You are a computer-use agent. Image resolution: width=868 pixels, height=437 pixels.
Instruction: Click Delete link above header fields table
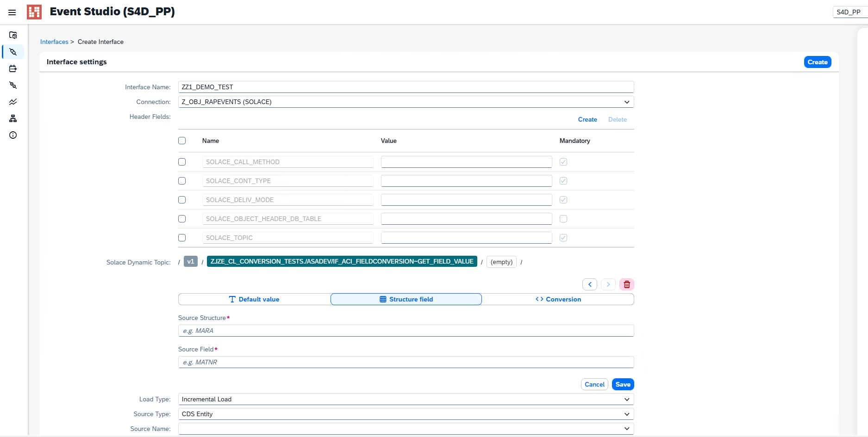coord(618,119)
